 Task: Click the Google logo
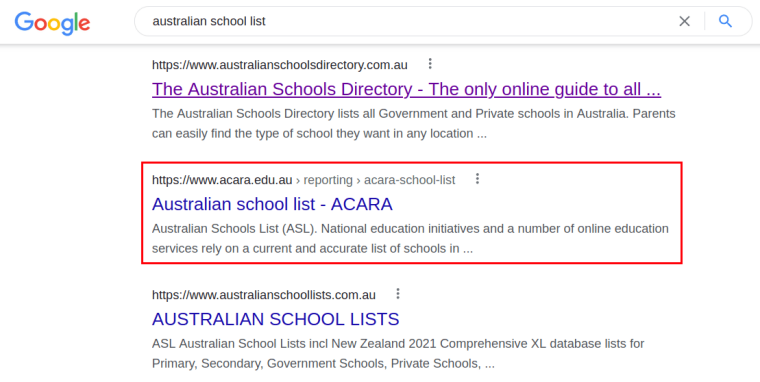tap(52, 23)
